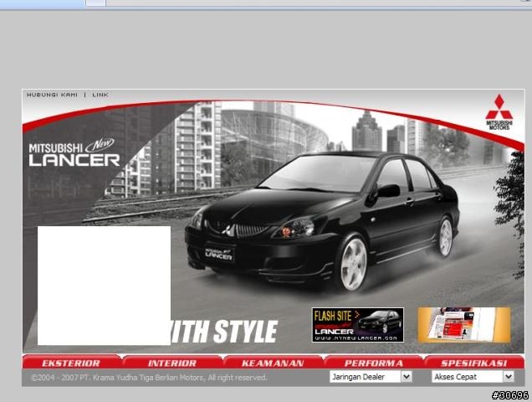Open the Link page at top
Viewport: 532px width, 402px height.
pyautogui.click(x=100, y=95)
